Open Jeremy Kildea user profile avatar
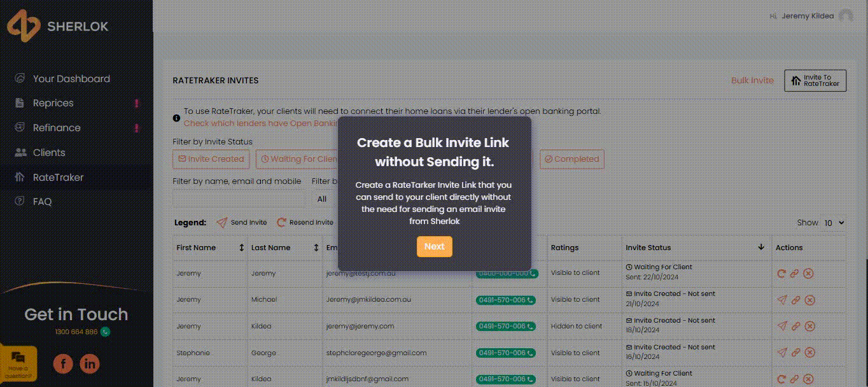The image size is (868, 387). pos(846,16)
